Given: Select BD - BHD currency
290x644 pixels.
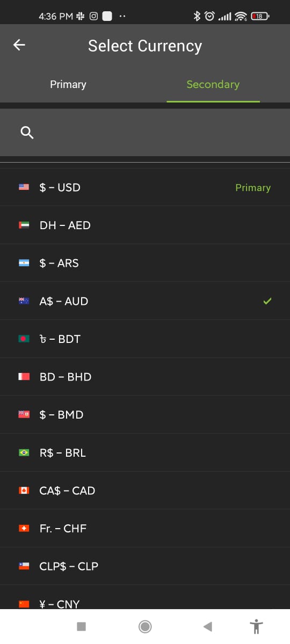Looking at the screenshot, I should click(x=145, y=377).
